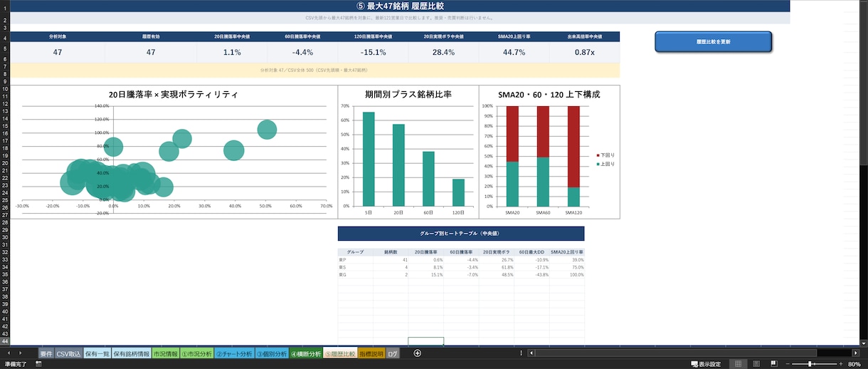This screenshot has width=868, height=369.
Task: Click the 下回り red legend swatch
Action: pyautogui.click(x=598, y=155)
